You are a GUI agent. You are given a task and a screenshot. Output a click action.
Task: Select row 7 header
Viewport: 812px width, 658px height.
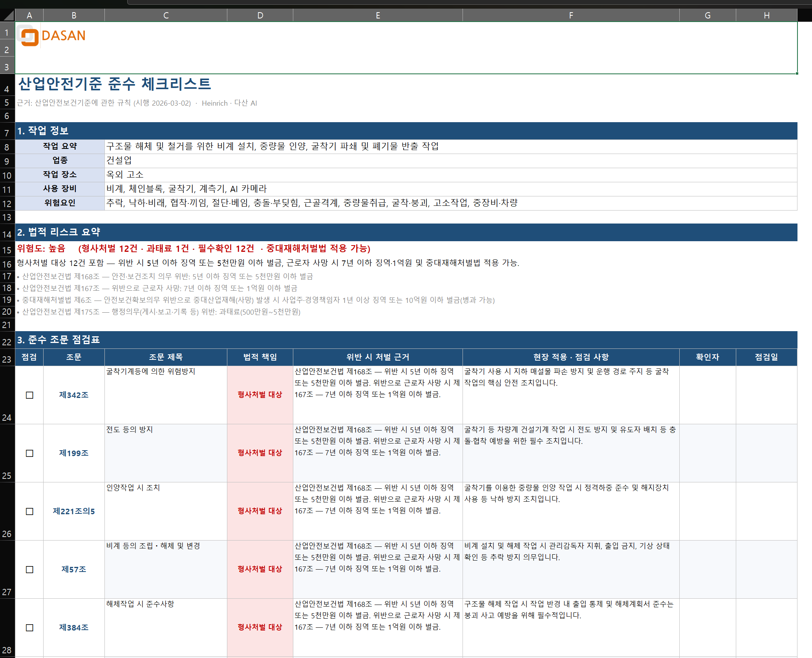coord(7,131)
